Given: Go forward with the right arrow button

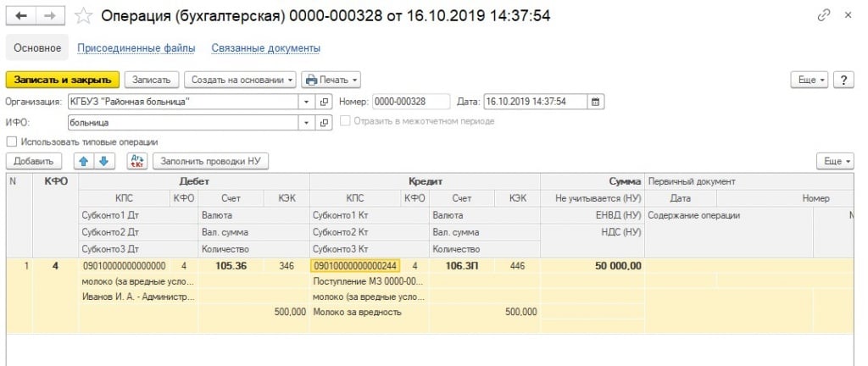Looking at the screenshot, I should [x=50, y=15].
